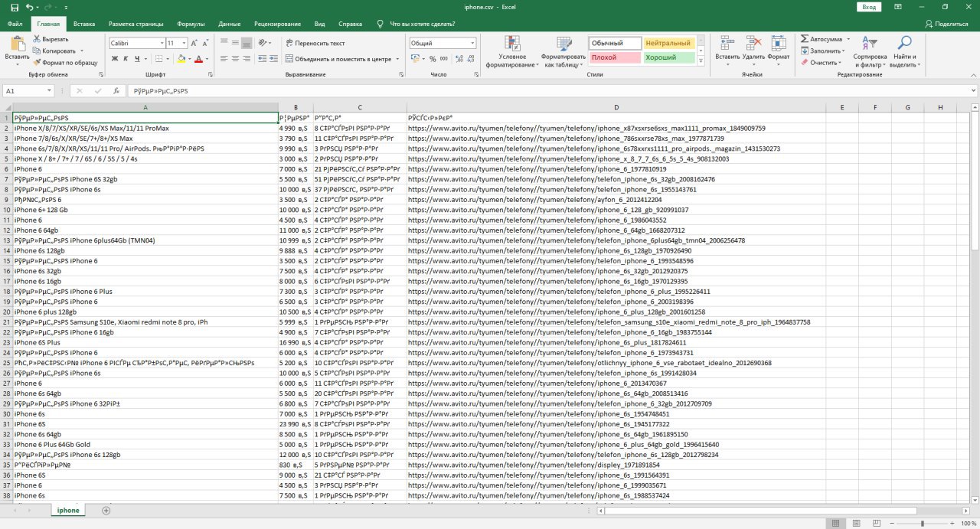Increase font size with the large A icon
The height and width of the screenshot is (529, 980).
[x=194, y=44]
